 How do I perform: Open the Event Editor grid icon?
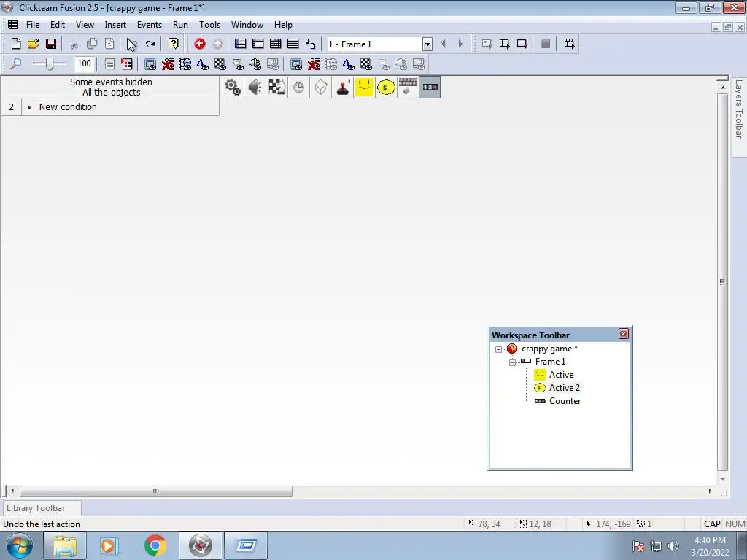[x=275, y=44]
